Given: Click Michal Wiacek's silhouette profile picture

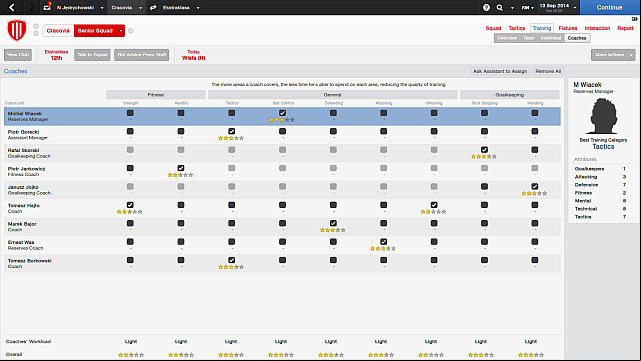Looking at the screenshot, I should pos(603,116).
